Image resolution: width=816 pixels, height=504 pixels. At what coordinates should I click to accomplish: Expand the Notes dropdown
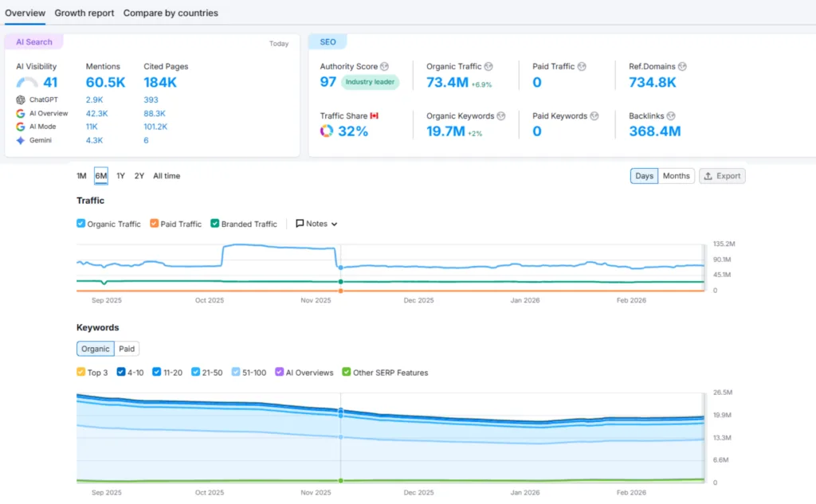[x=316, y=224]
